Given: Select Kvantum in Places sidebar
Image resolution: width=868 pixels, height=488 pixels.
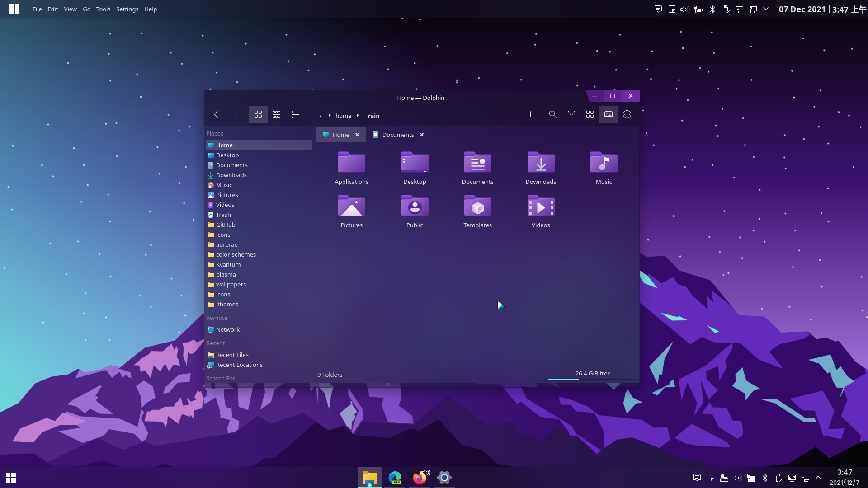Looking at the screenshot, I should (259, 264).
